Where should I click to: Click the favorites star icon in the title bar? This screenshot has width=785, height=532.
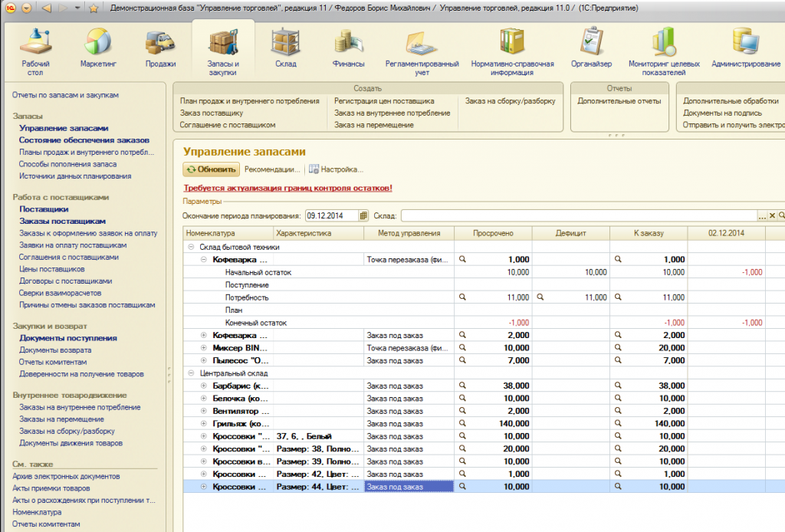click(94, 8)
